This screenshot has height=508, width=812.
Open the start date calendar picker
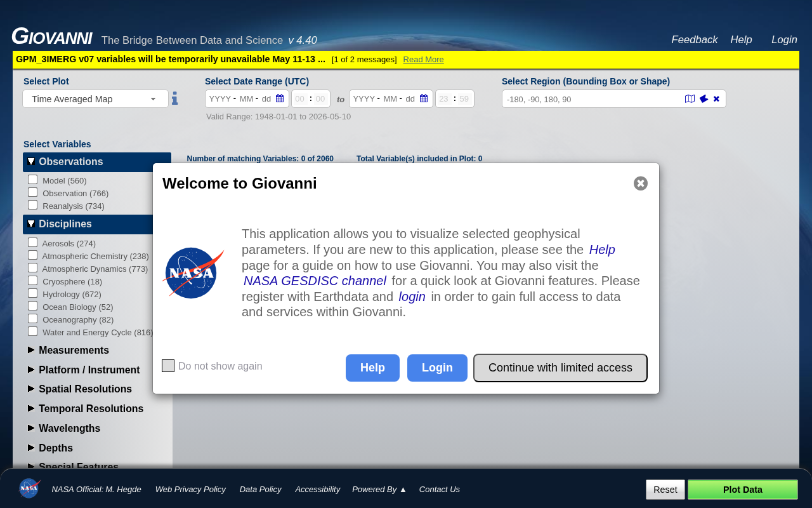point(280,98)
